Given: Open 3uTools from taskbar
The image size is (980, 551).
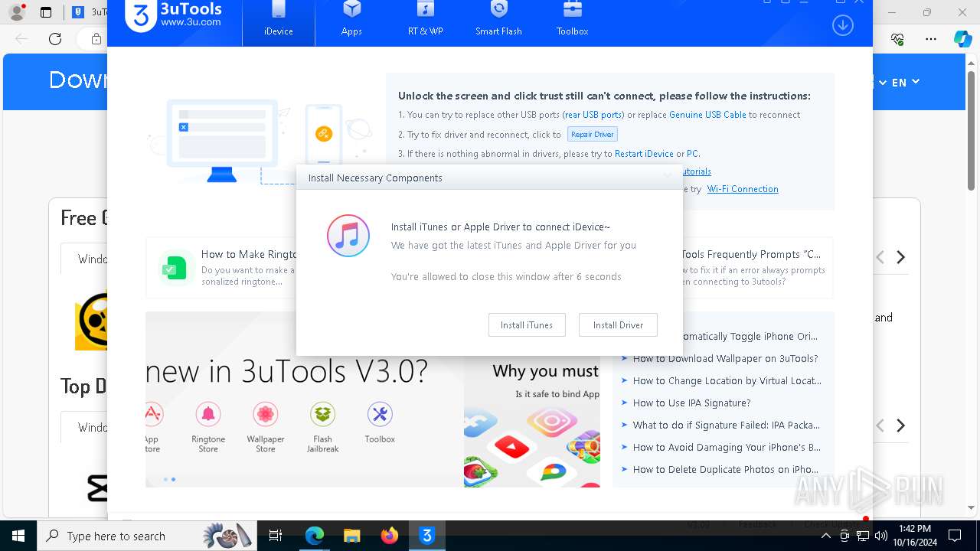Looking at the screenshot, I should pos(427,536).
